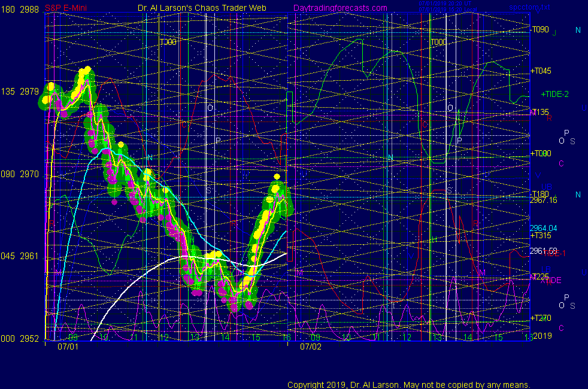
Task: Click the 2979 price axis label
Action: (29, 92)
